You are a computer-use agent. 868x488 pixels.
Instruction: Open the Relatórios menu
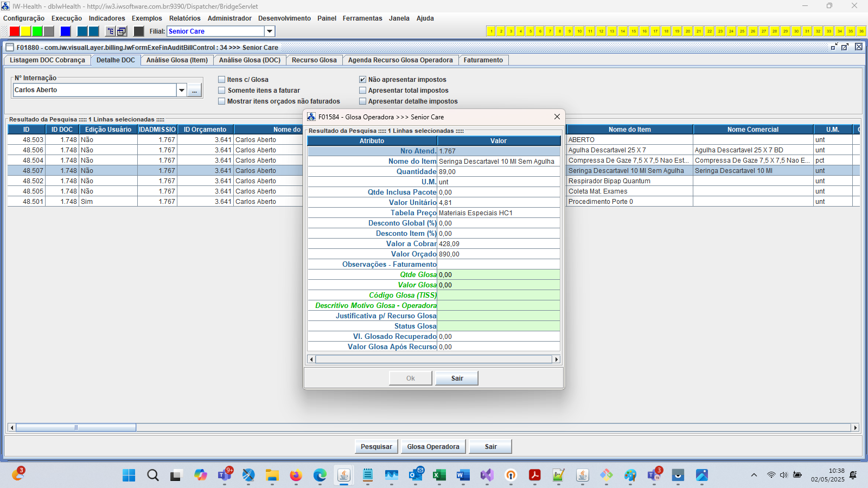point(184,18)
